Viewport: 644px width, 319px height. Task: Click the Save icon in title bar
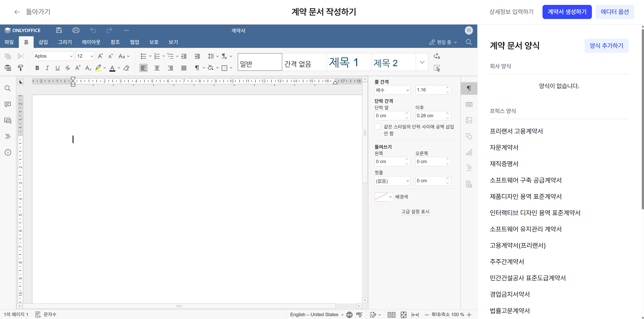[x=59, y=30]
